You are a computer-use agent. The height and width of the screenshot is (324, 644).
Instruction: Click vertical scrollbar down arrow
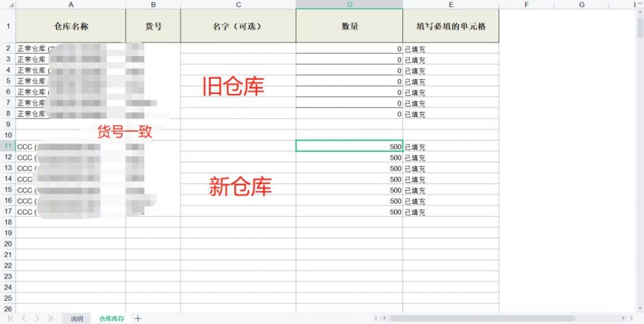(640, 309)
